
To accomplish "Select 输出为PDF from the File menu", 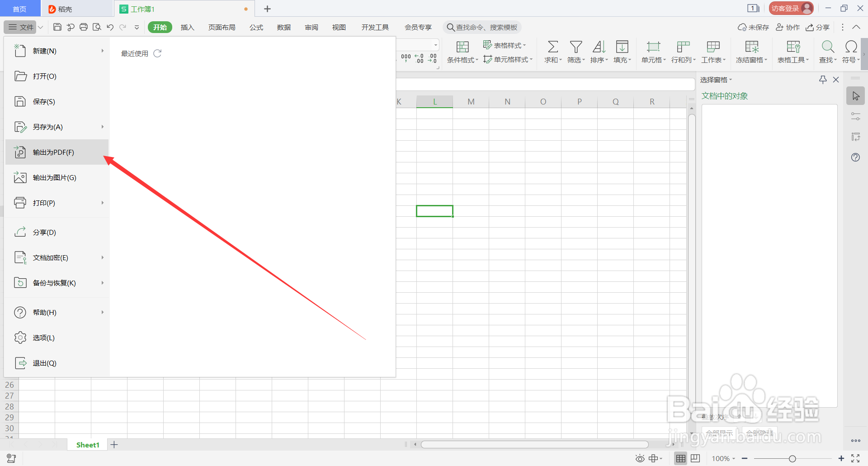I will point(53,152).
